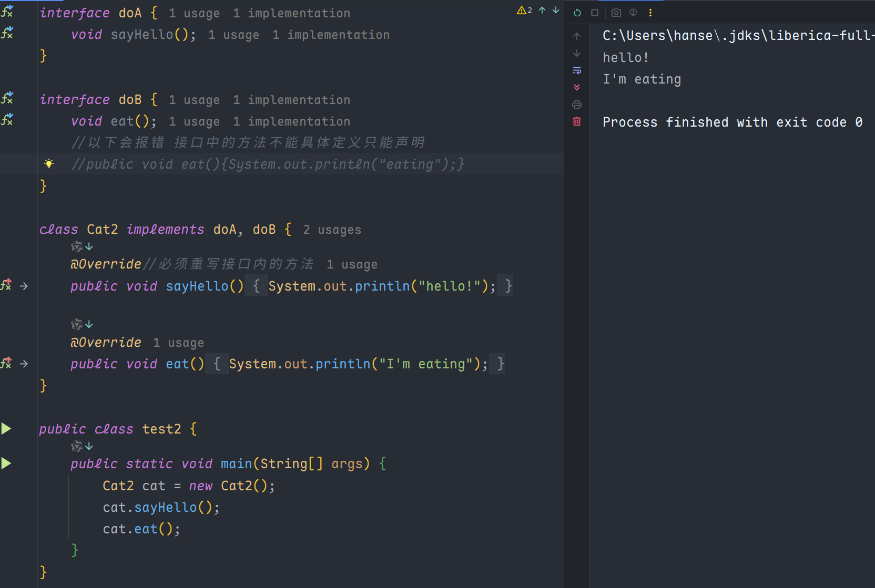Click implements gutter icon on public void sayHello
The height and width of the screenshot is (588, 875).
tap(6, 285)
